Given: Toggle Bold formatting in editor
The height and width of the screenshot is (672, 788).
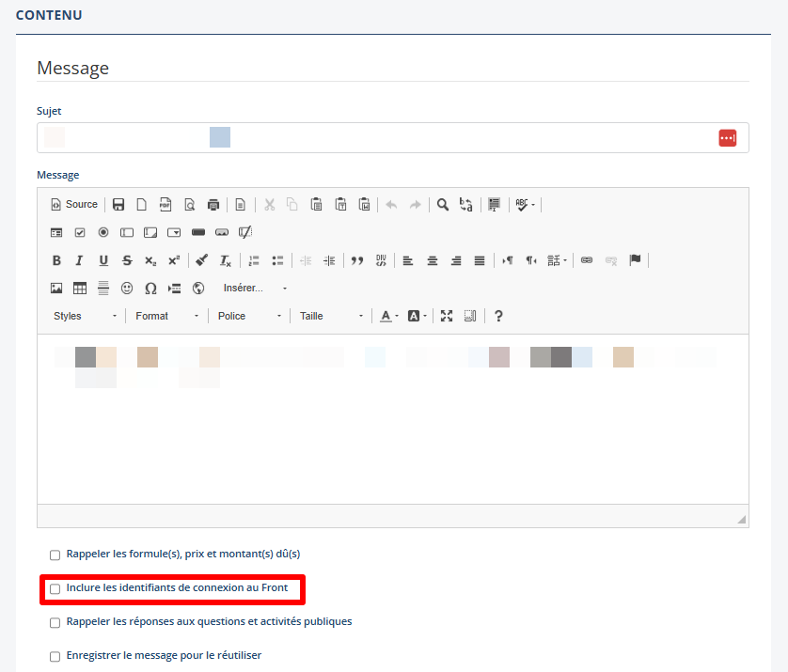Looking at the screenshot, I should [x=56, y=260].
